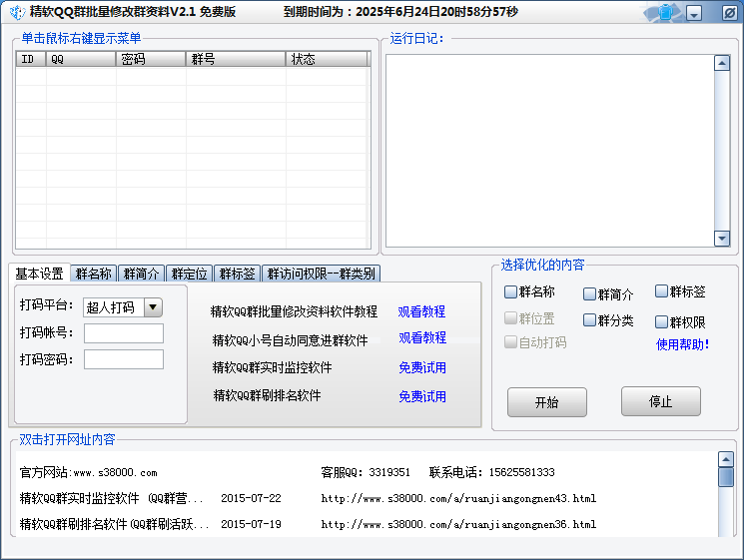This screenshot has height=560, width=744.
Task: Click 免费试用 next to 精软QQ群刷排名软件
Action: pyautogui.click(x=421, y=396)
